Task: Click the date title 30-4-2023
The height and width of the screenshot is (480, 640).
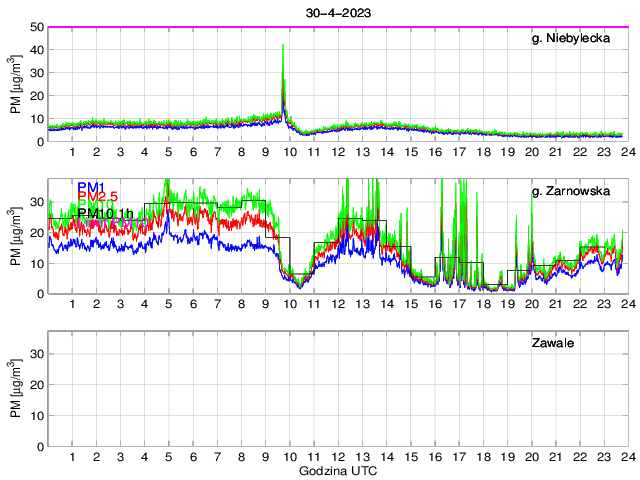Action: coord(336,14)
